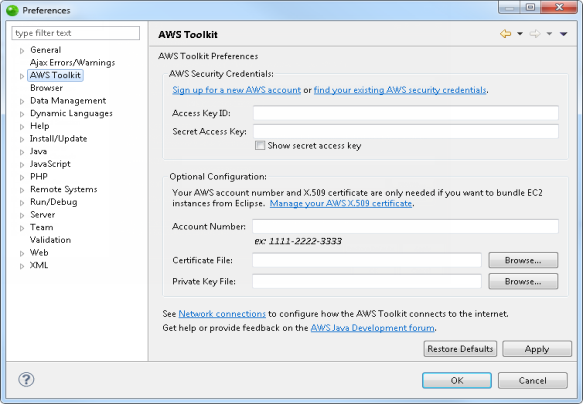The height and width of the screenshot is (404, 583).
Task: Click Browse button for Certificate File
Action: (x=523, y=260)
